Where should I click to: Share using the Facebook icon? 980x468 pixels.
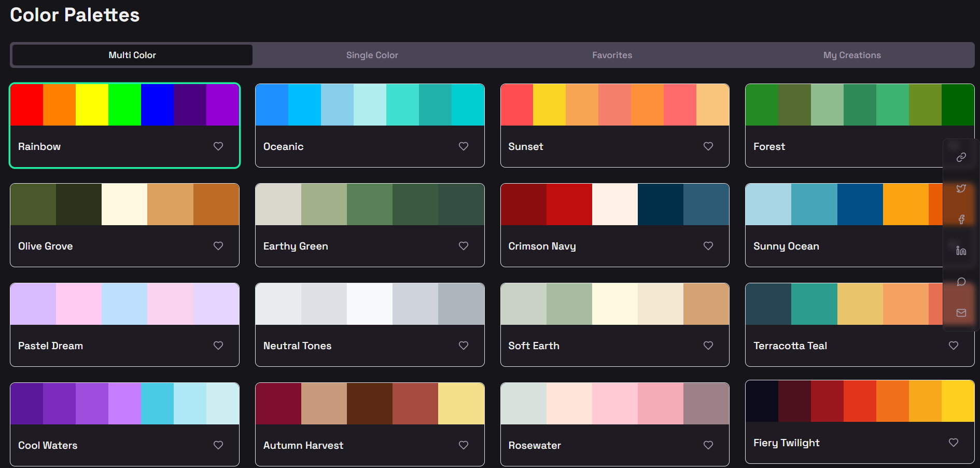tap(961, 219)
